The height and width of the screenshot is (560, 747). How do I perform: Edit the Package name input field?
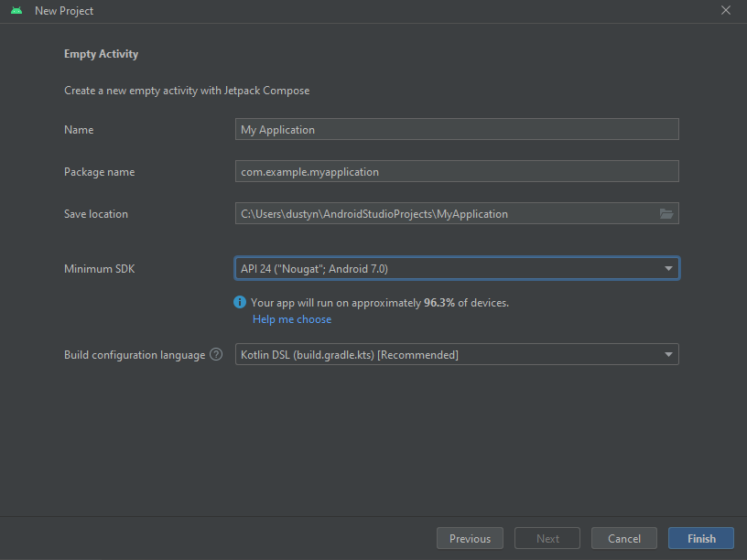tap(457, 171)
